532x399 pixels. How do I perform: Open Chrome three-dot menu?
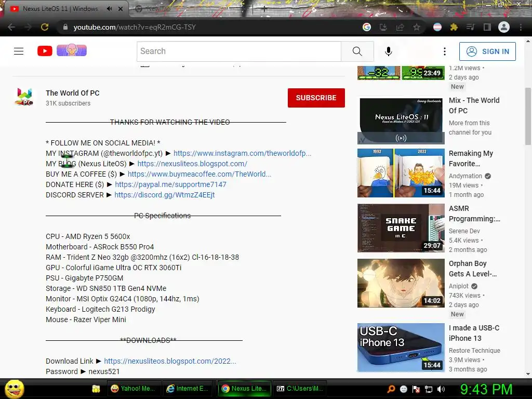(521, 27)
